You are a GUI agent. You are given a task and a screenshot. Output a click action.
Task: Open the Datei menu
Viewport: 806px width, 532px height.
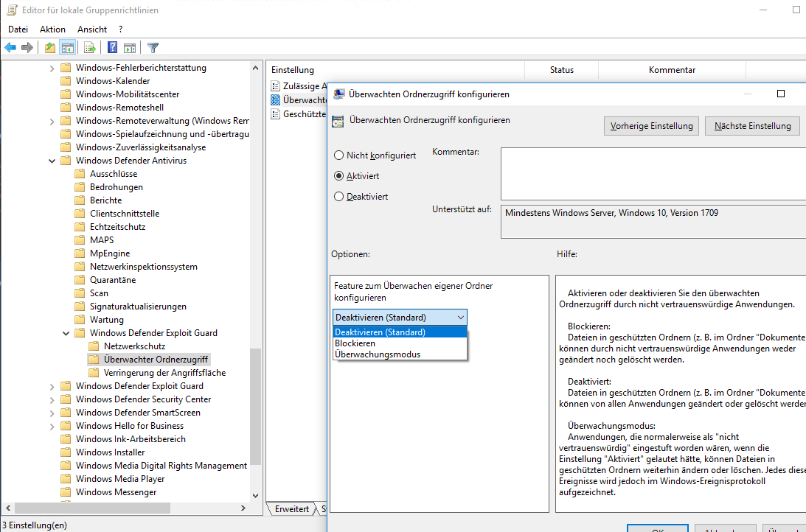pyautogui.click(x=18, y=29)
